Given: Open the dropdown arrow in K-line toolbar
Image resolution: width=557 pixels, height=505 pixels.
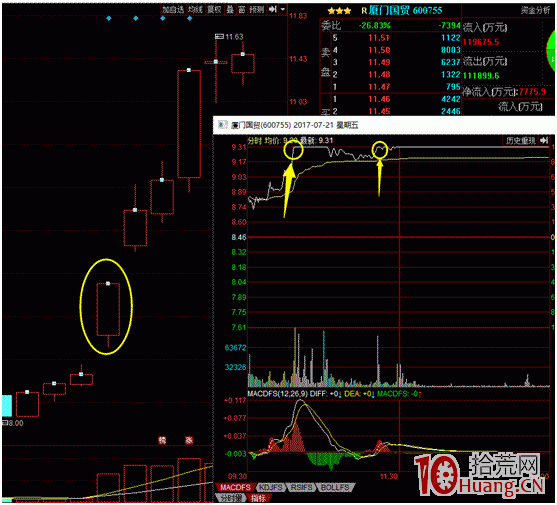Looking at the screenshot, I should click(x=283, y=10).
